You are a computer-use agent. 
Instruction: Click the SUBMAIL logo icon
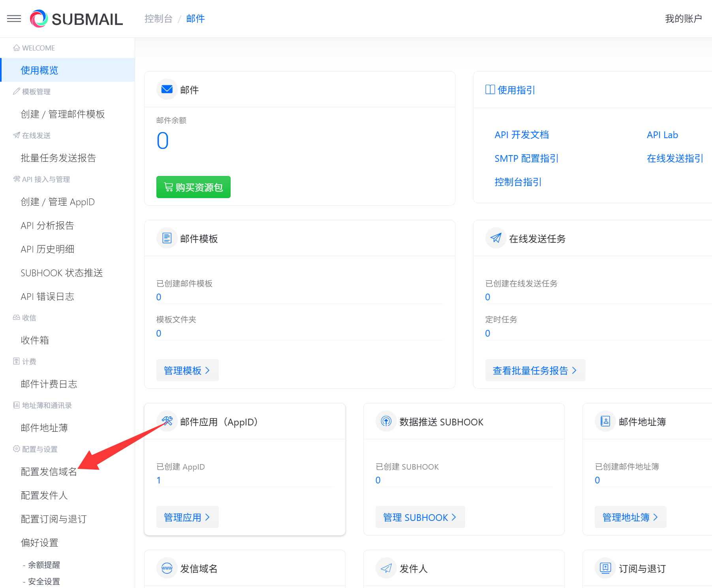click(39, 19)
